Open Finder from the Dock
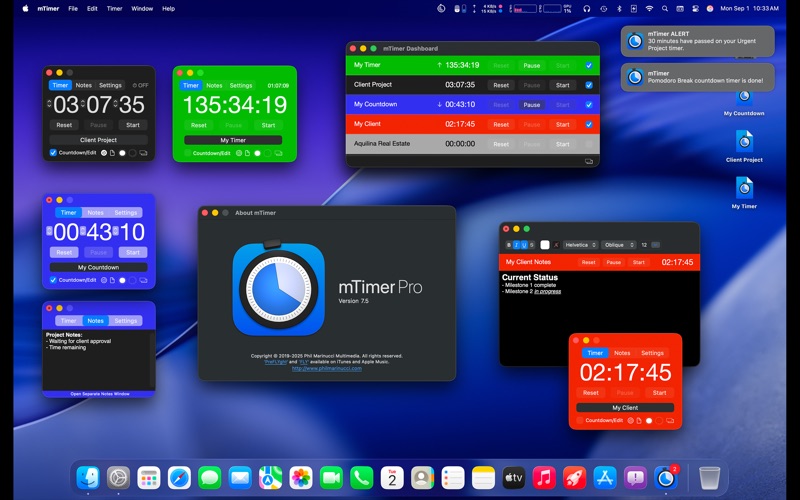800x500 pixels. 88,478
